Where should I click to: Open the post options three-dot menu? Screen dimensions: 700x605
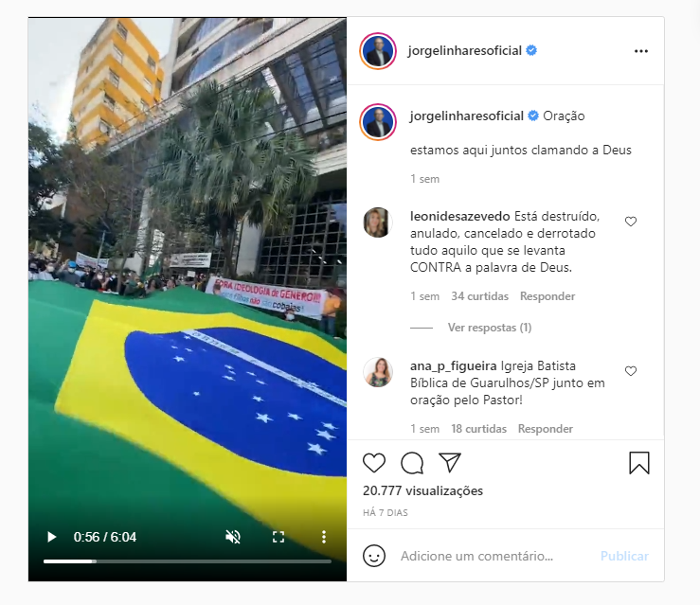coord(641,51)
